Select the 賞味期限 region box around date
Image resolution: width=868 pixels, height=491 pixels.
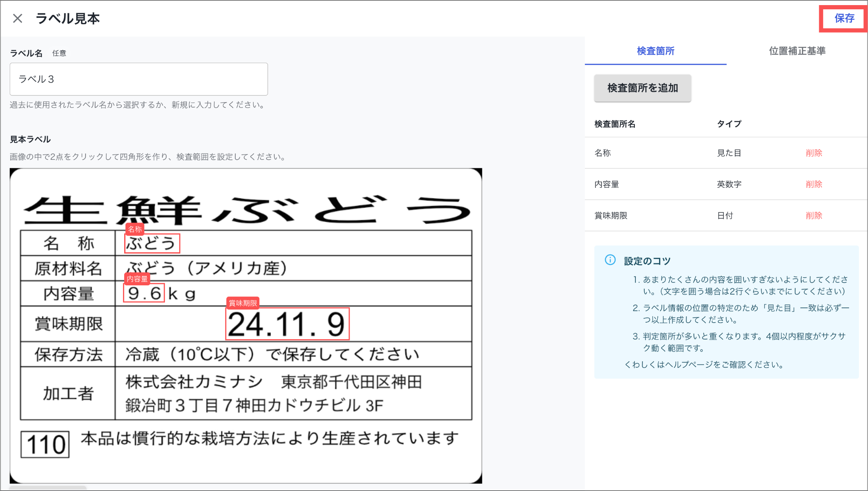[x=287, y=324]
